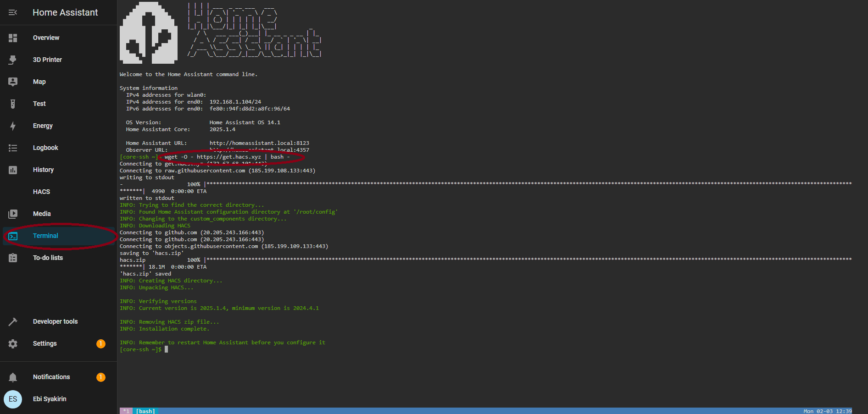The width and height of the screenshot is (868, 414).
Task: Click the Settings gear icon
Action: 13,344
